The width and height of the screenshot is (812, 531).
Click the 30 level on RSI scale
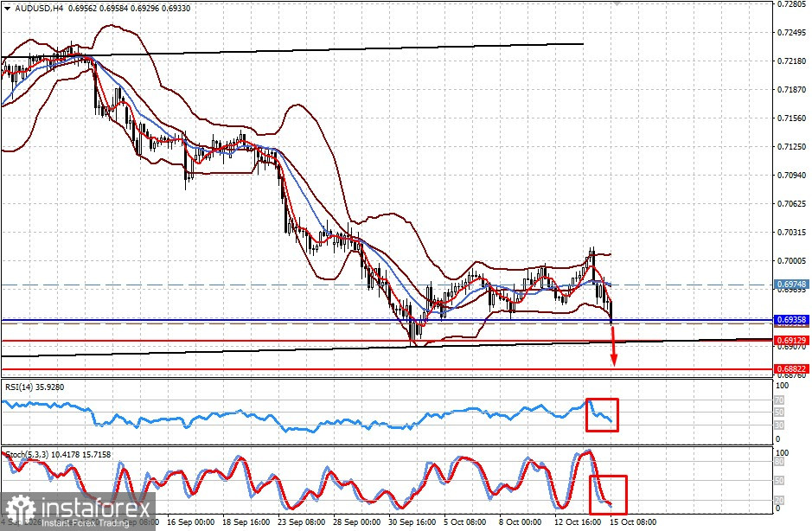point(779,425)
